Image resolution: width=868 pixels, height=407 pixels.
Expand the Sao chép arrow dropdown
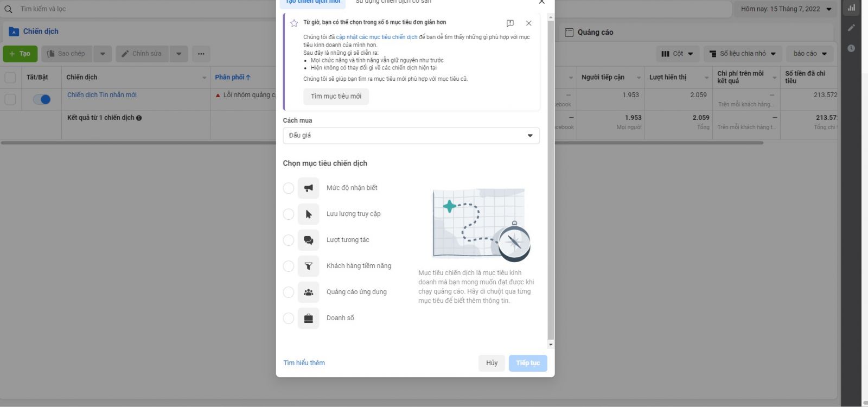tap(103, 54)
